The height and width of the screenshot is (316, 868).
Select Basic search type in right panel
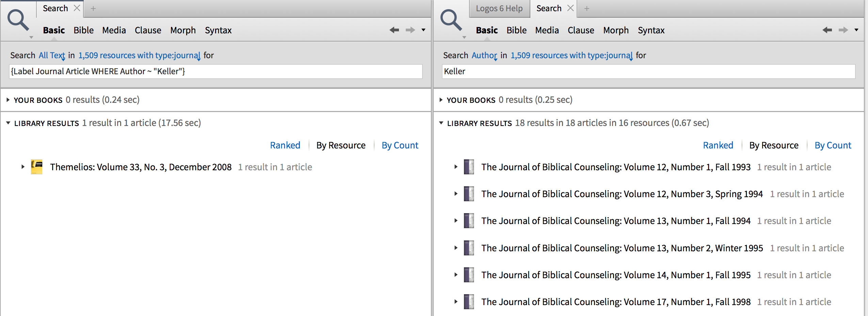click(x=487, y=30)
